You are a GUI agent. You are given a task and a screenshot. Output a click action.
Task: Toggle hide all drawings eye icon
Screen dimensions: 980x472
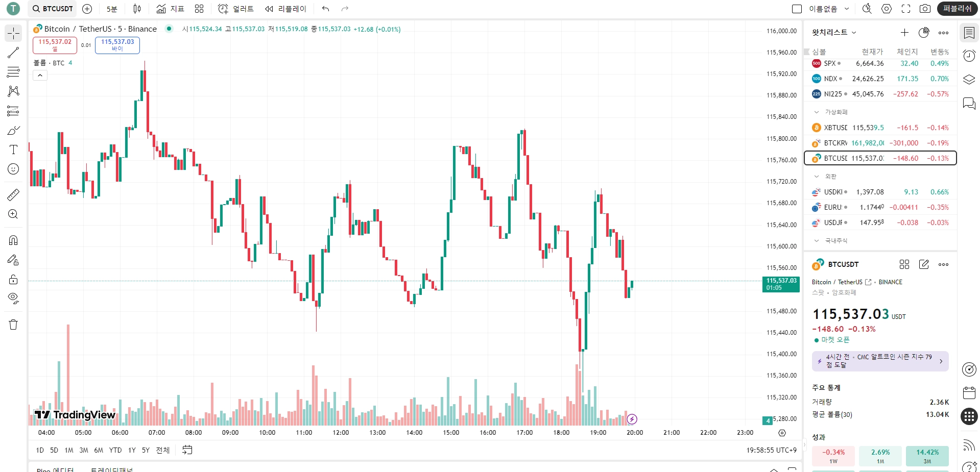(13, 299)
